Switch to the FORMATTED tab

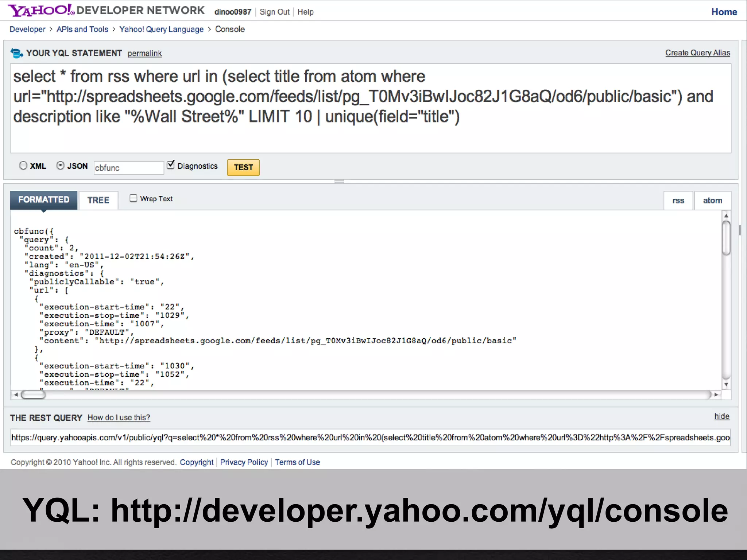44,200
